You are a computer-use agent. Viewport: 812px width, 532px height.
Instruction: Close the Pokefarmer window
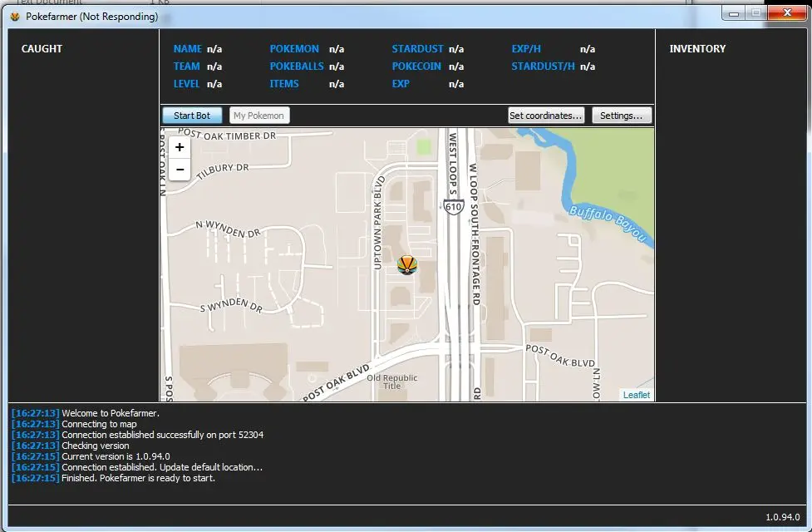point(787,13)
